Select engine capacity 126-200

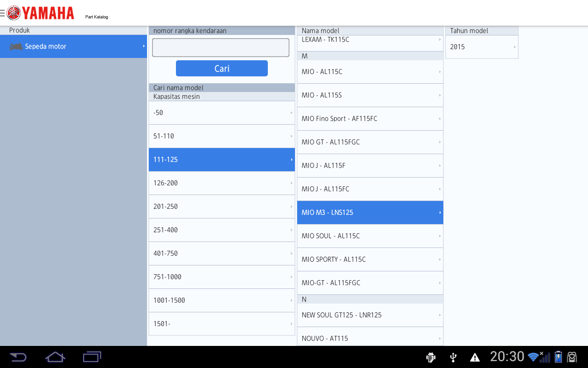point(222,183)
